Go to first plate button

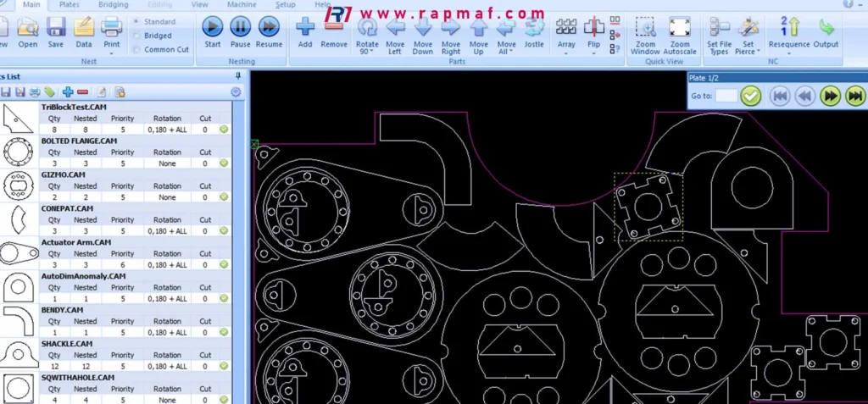780,96
